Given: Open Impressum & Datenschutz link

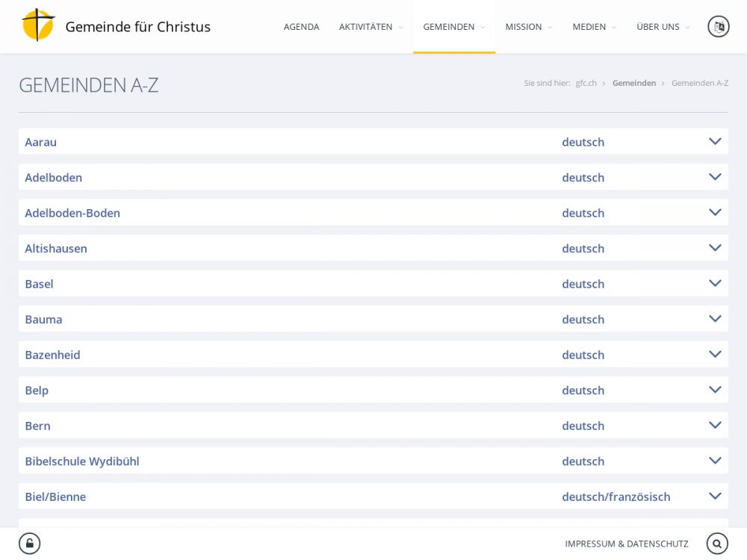Looking at the screenshot, I should click(626, 544).
